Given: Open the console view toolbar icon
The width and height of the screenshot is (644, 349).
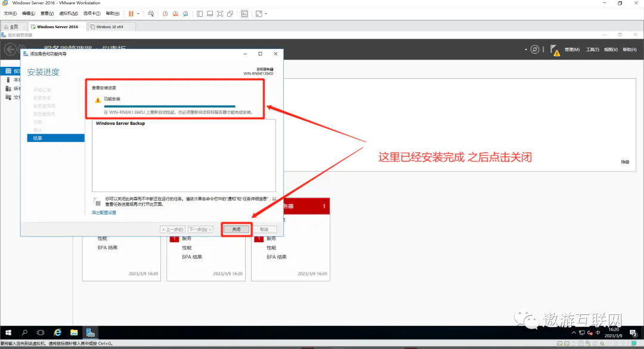Looking at the screenshot, I should (244, 14).
